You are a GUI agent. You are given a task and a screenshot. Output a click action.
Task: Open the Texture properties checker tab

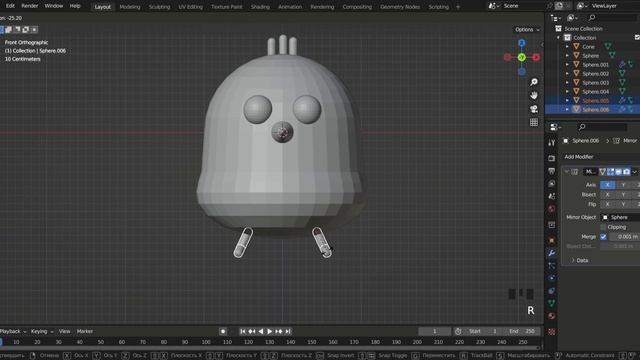[x=551, y=332]
